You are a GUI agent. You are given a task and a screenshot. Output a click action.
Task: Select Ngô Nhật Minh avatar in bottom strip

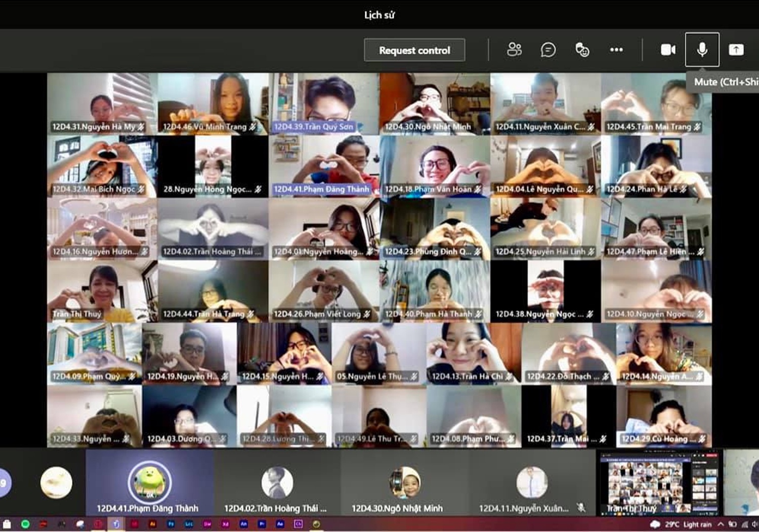(x=404, y=482)
